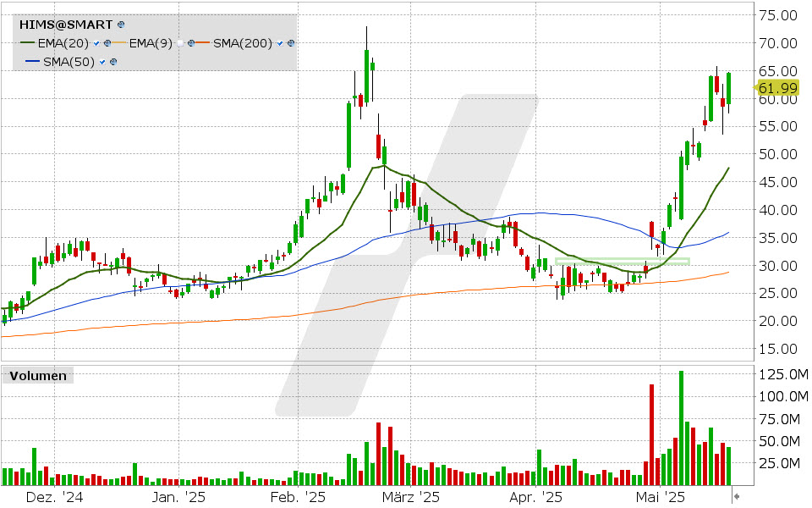812x508 pixels.
Task: Click the tallest green volume bar in May
Action: [682, 428]
